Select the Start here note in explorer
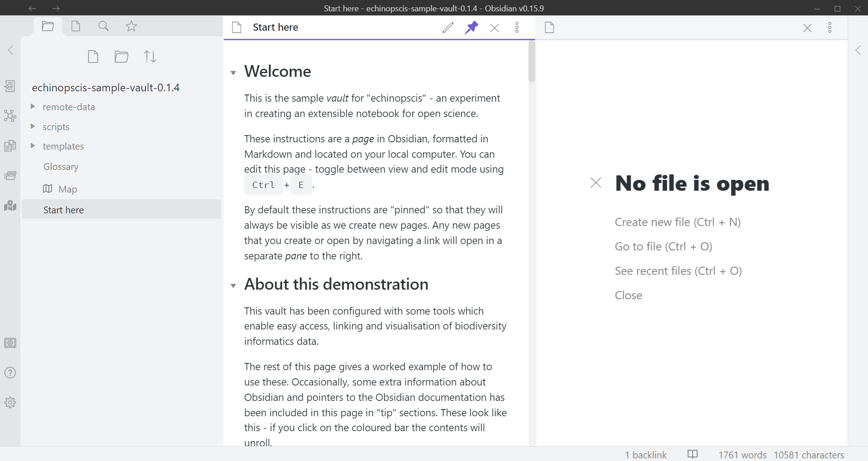Viewport: 868px width, 461px height. 121,210
